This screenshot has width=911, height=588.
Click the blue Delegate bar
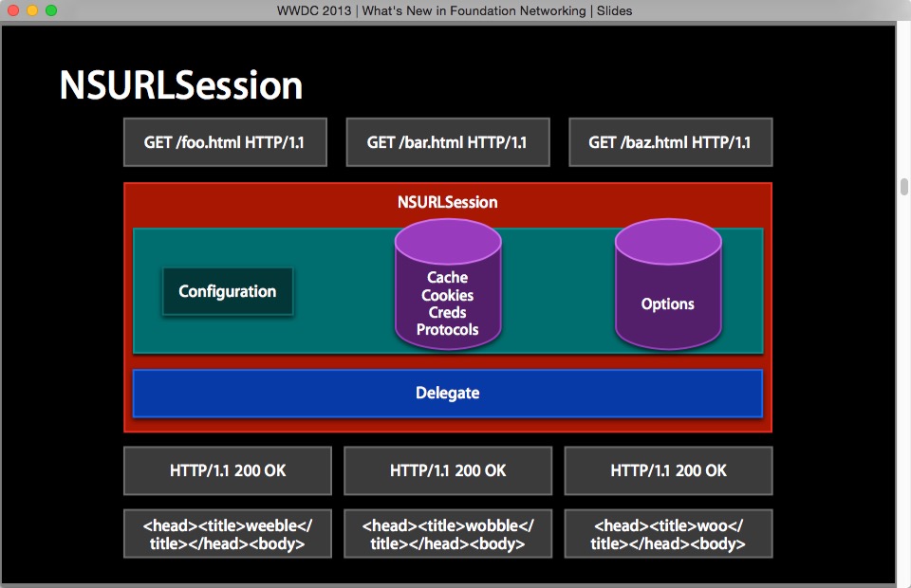448,394
